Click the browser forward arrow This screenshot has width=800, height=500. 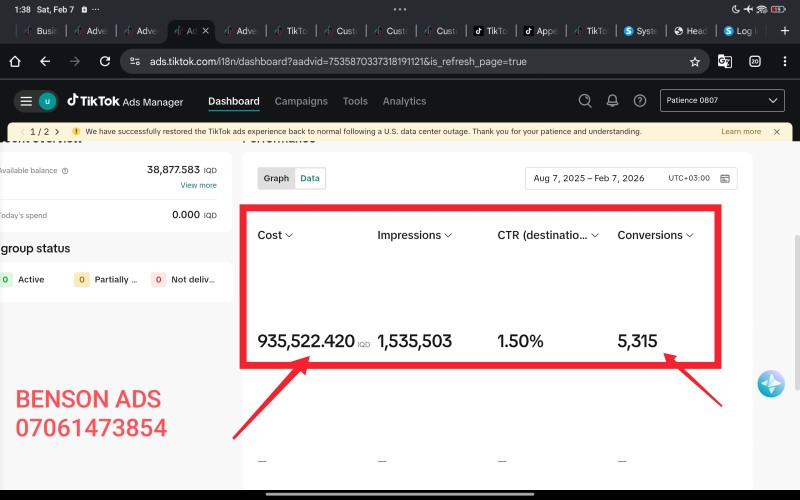point(74,62)
